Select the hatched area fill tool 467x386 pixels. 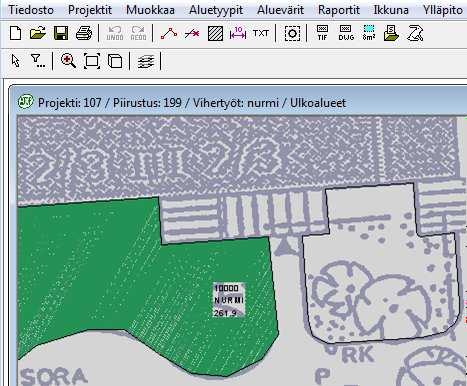click(x=215, y=34)
